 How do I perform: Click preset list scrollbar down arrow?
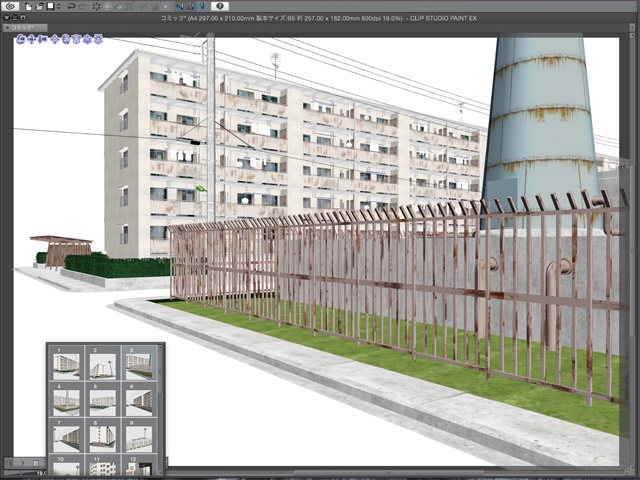160,472
